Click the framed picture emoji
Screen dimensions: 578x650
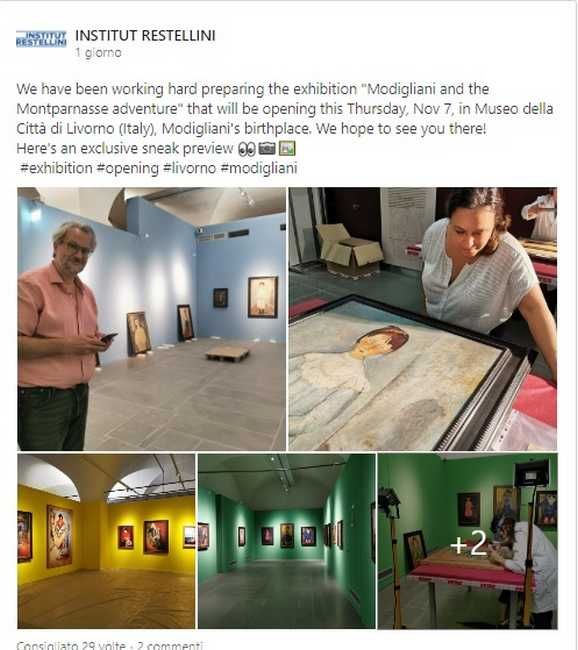pyautogui.click(x=287, y=148)
